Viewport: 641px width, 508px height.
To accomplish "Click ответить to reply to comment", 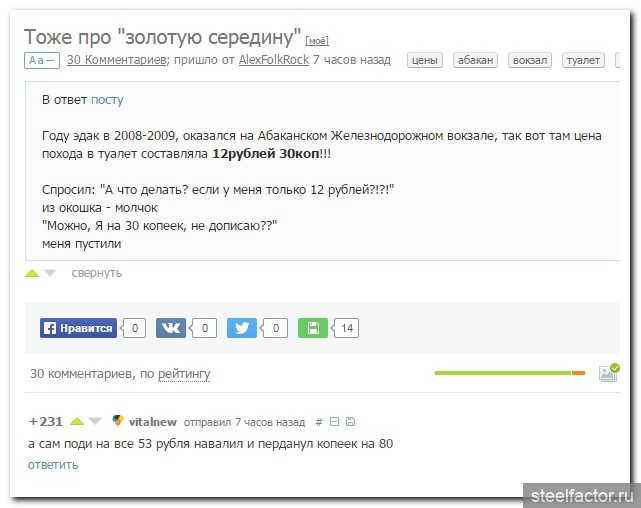I will tap(53, 464).
